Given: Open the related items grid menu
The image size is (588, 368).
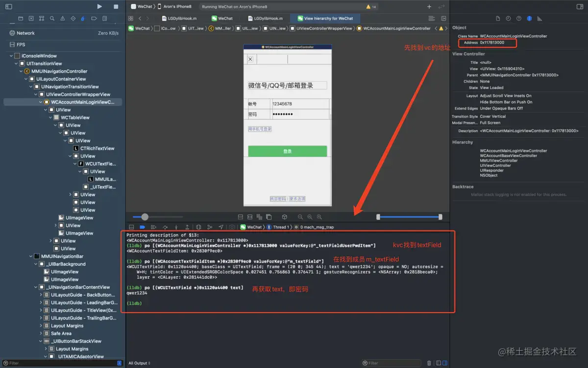Looking at the screenshot, I should coord(131,18).
